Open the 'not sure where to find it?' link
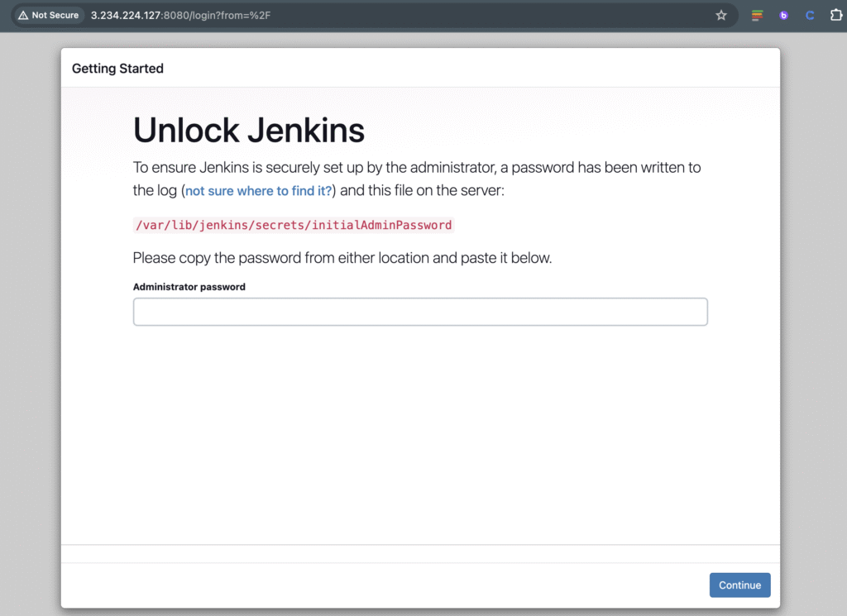The image size is (847, 616). [x=258, y=190]
